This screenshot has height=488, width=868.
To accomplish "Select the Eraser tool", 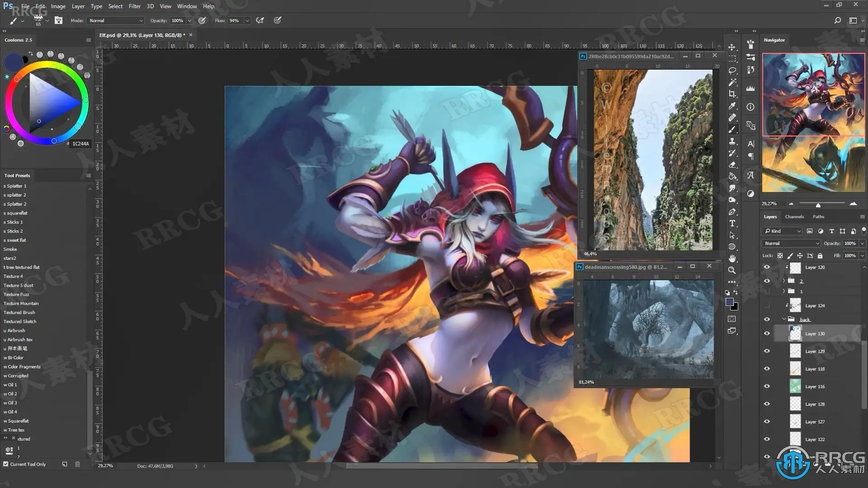I will [x=732, y=165].
